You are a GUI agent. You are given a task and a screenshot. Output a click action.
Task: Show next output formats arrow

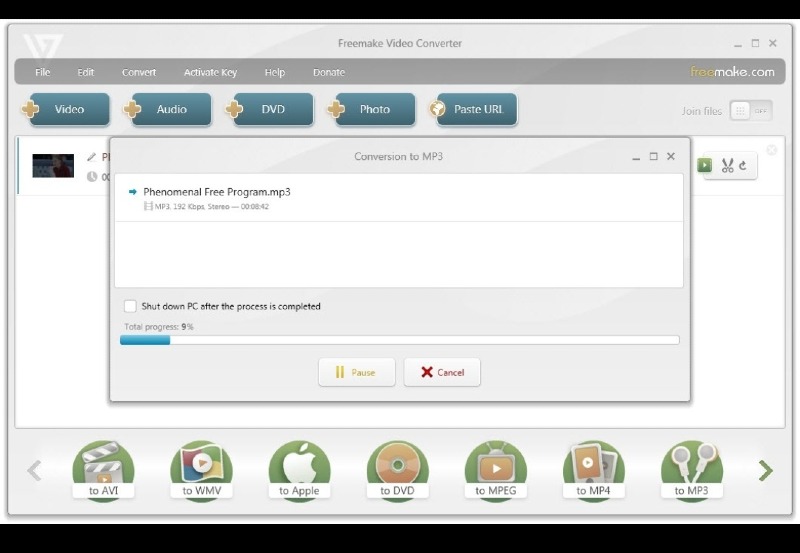(765, 470)
